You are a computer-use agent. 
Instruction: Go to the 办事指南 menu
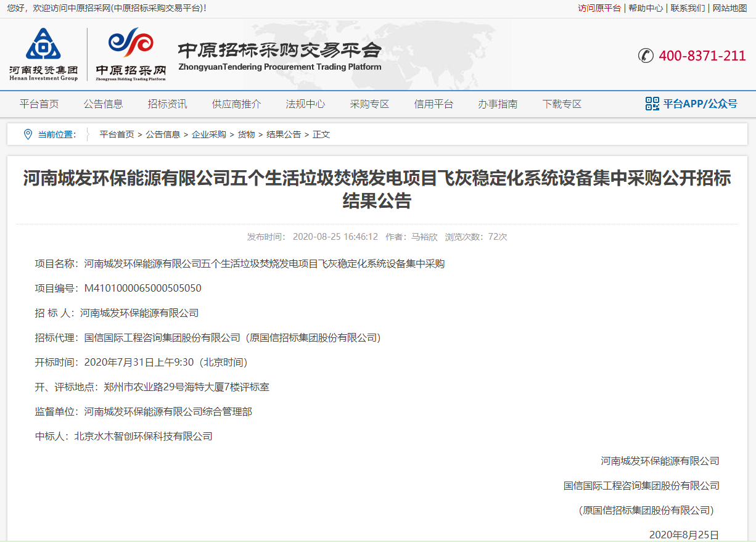coord(498,104)
